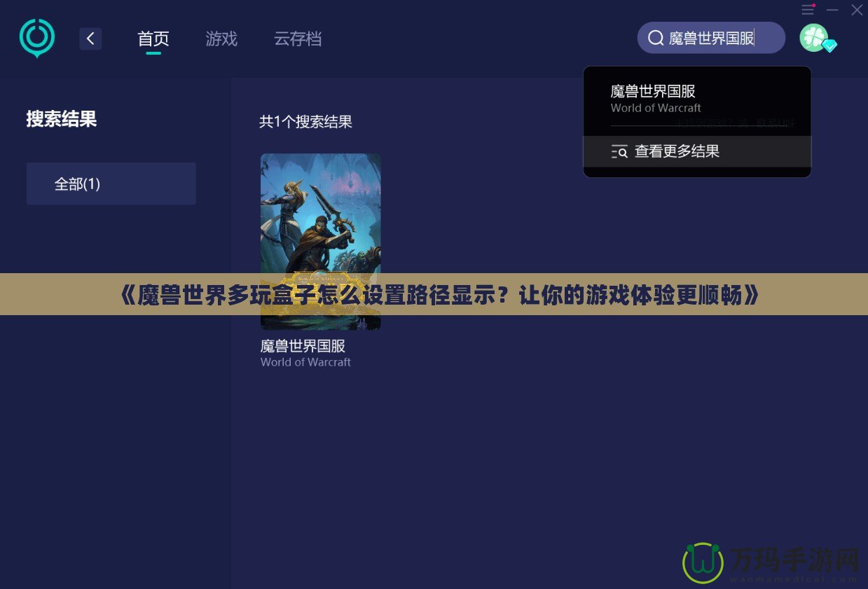
Task: Focus the search box containing 魔兽世界国服
Action: point(711,38)
